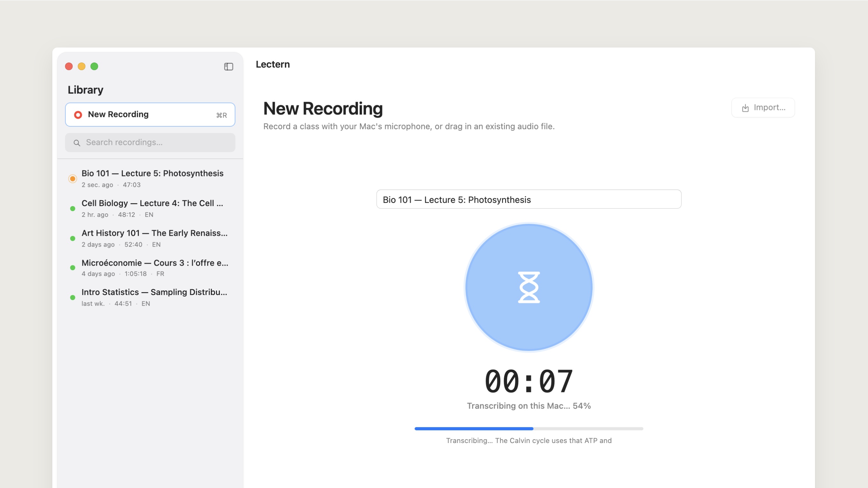
Task: Click the Library heading
Action: pos(86,90)
